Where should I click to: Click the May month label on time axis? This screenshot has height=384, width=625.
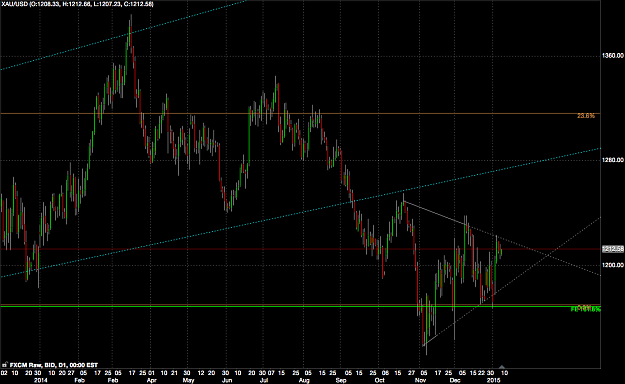point(188,380)
